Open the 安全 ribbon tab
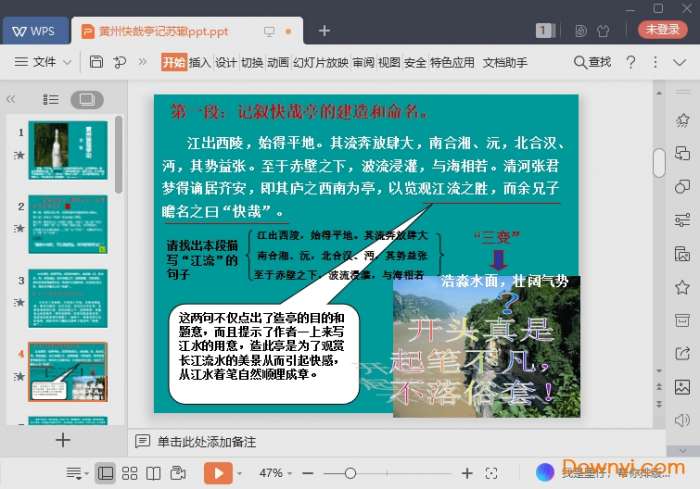The width and height of the screenshot is (700, 489). pyautogui.click(x=415, y=62)
